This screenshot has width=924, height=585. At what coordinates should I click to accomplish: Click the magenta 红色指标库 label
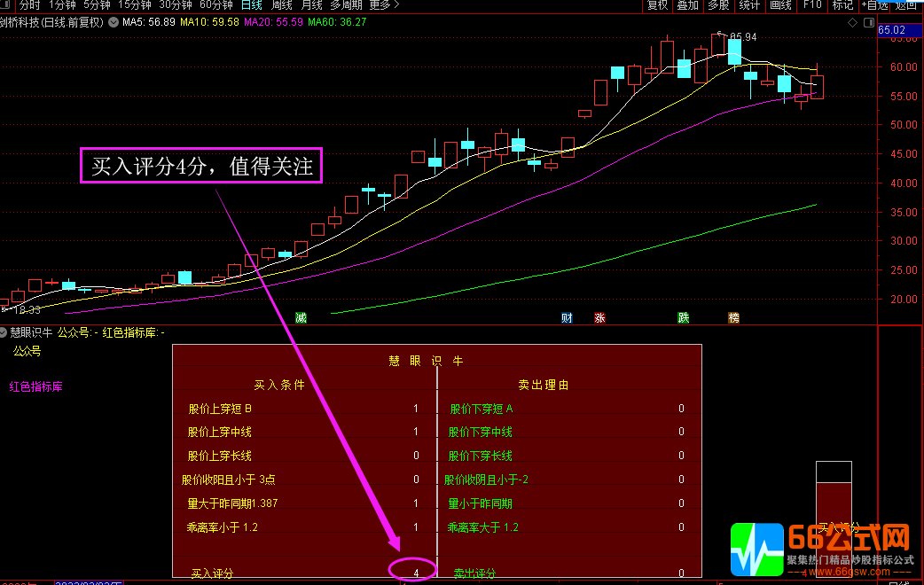pos(36,387)
